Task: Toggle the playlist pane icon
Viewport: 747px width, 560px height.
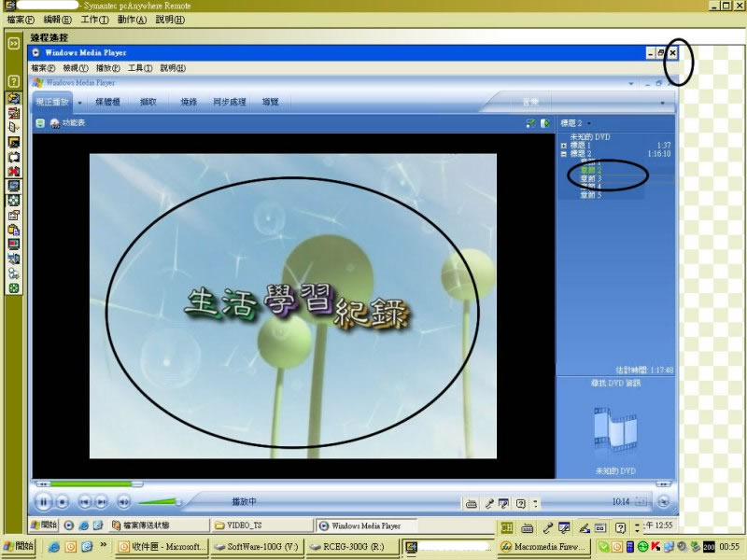Action: point(545,123)
